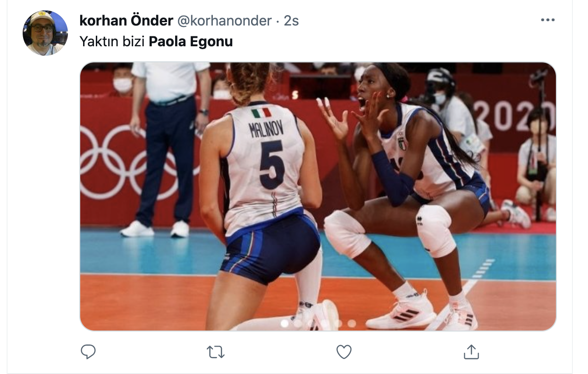Go to the fifth carousel dot
Screen dimensions: 588x374
pos(338,323)
